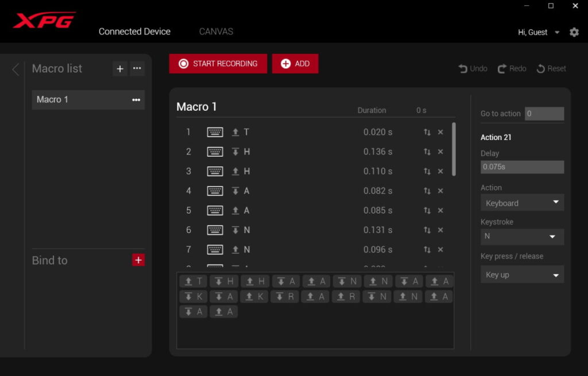Click reorder arrows on action 6
Viewport: 588px width, 376px height.
point(427,230)
